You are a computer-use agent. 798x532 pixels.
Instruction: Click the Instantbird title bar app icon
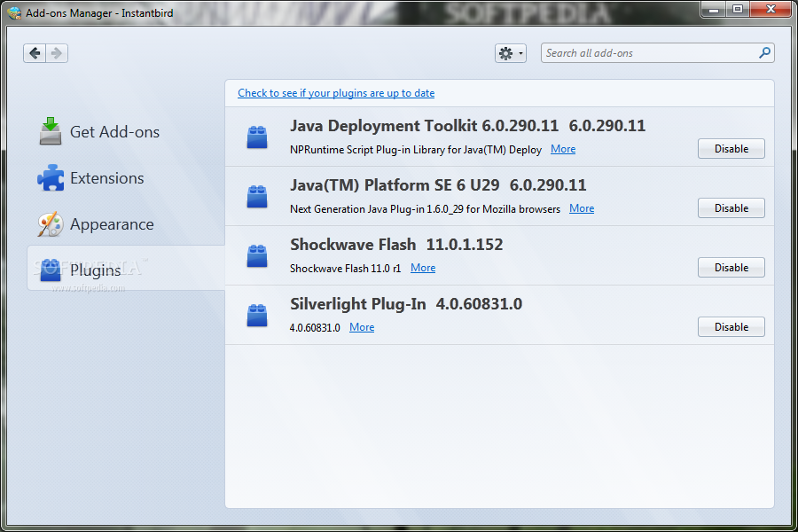pos(14,12)
